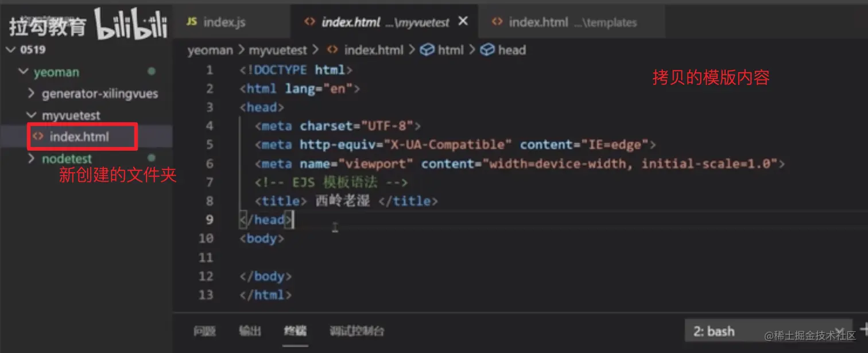Viewport: 868px width, 353px height.
Task: Click the meta charset UTF-8 line
Action: tap(338, 126)
